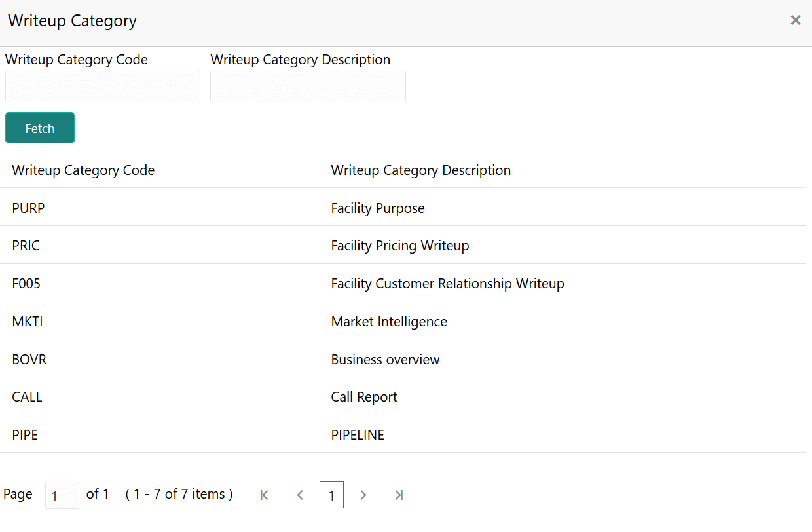
Task: Select page number 1 button
Action: pos(331,495)
